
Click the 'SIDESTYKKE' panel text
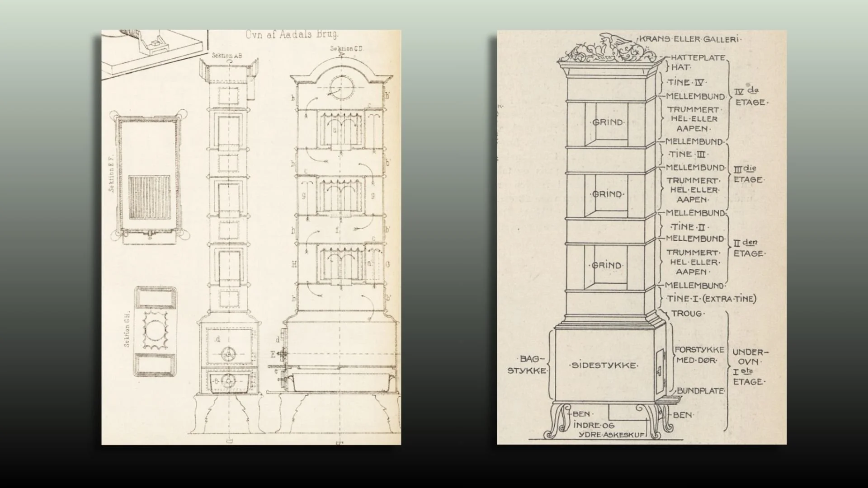604,365
